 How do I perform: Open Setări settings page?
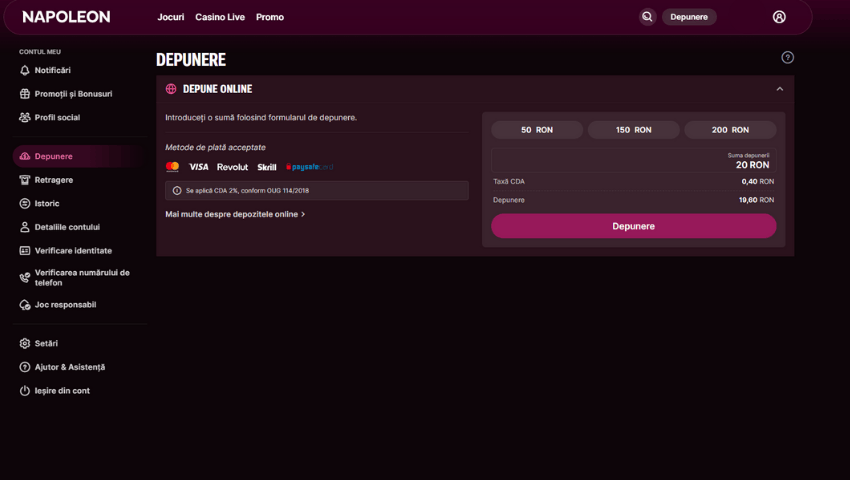(x=46, y=343)
